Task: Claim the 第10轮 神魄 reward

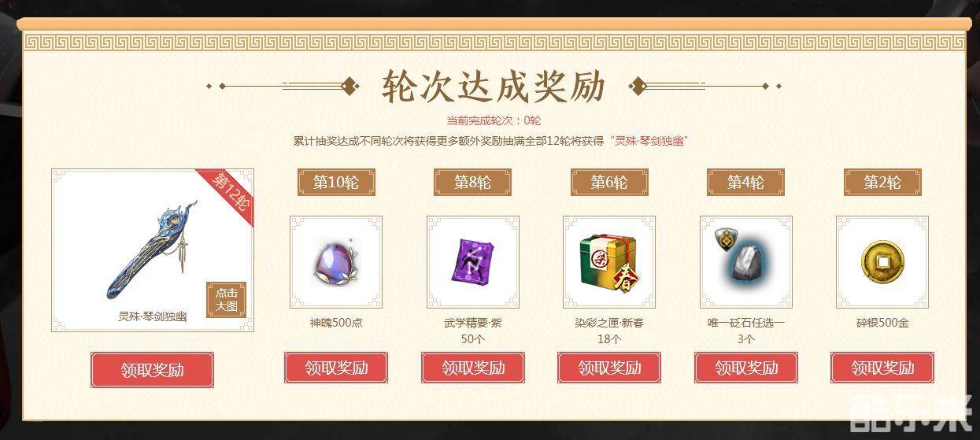Action: coord(336,368)
